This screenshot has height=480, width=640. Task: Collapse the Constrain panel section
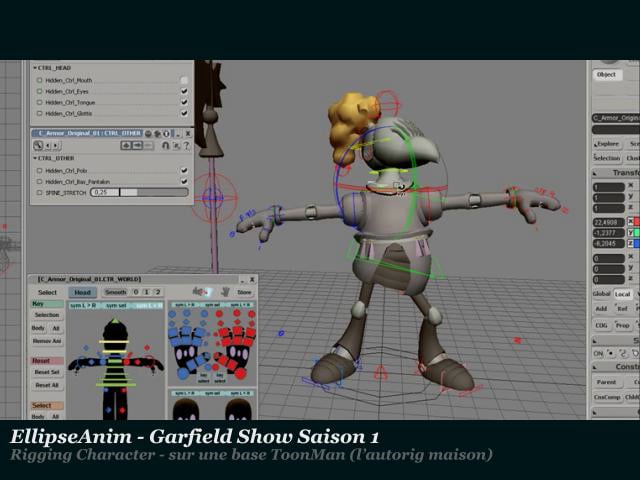(595, 367)
